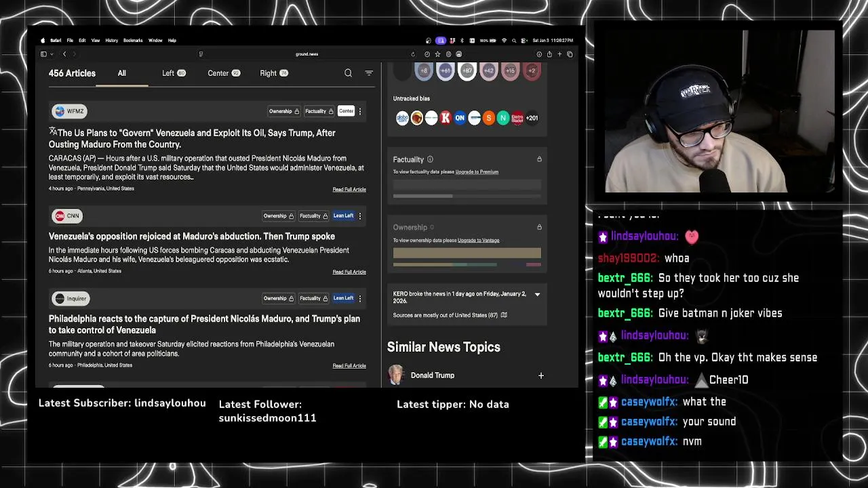Open the History menu in menu bar
The image size is (868, 488).
111,41
